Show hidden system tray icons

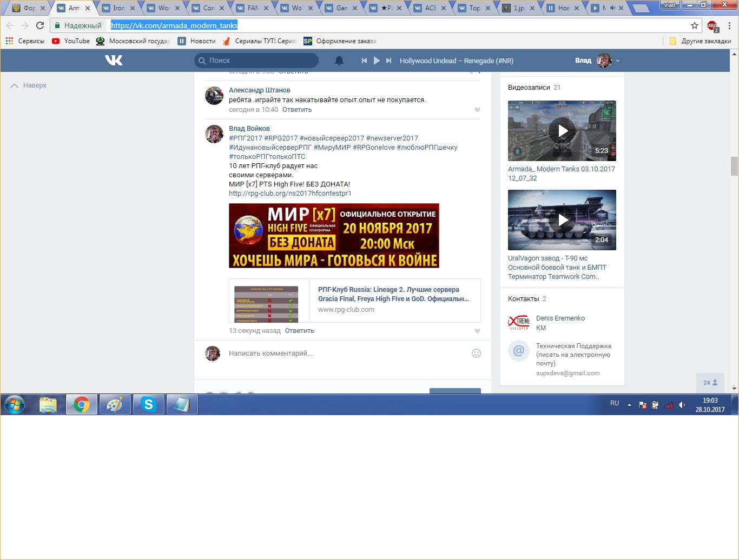click(629, 405)
